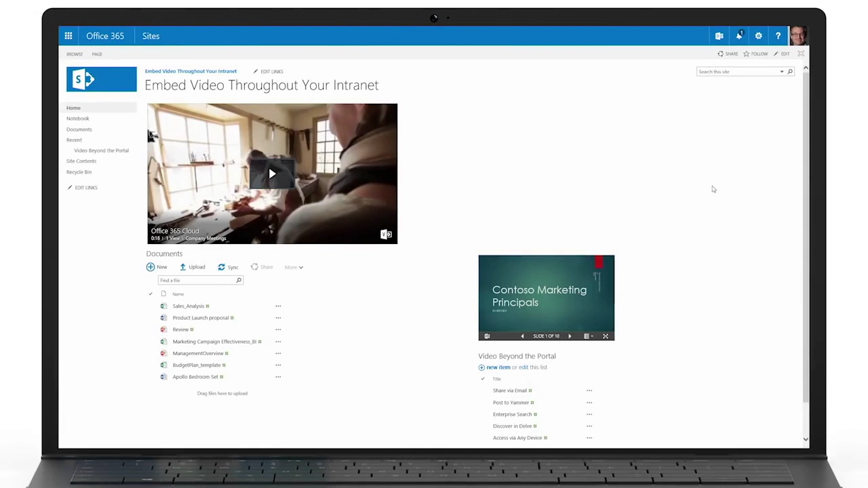Open the help question mark
868x488 pixels.
coord(778,36)
